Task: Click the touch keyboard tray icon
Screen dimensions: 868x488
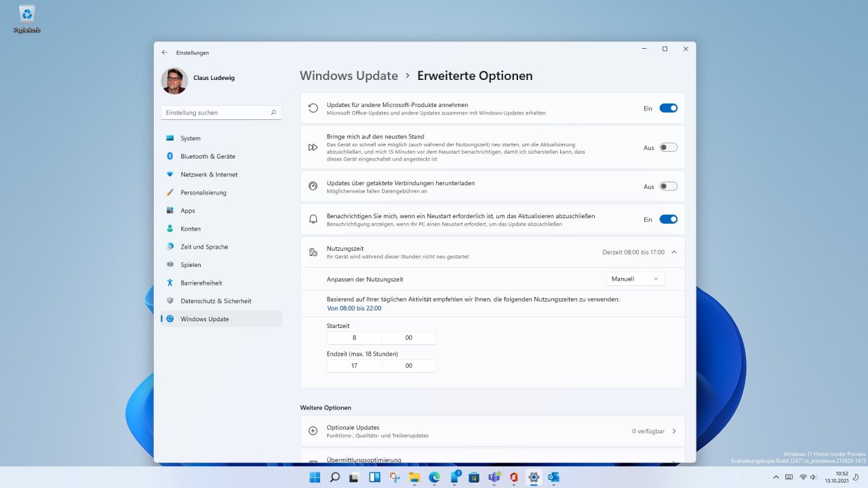Action: click(789, 477)
